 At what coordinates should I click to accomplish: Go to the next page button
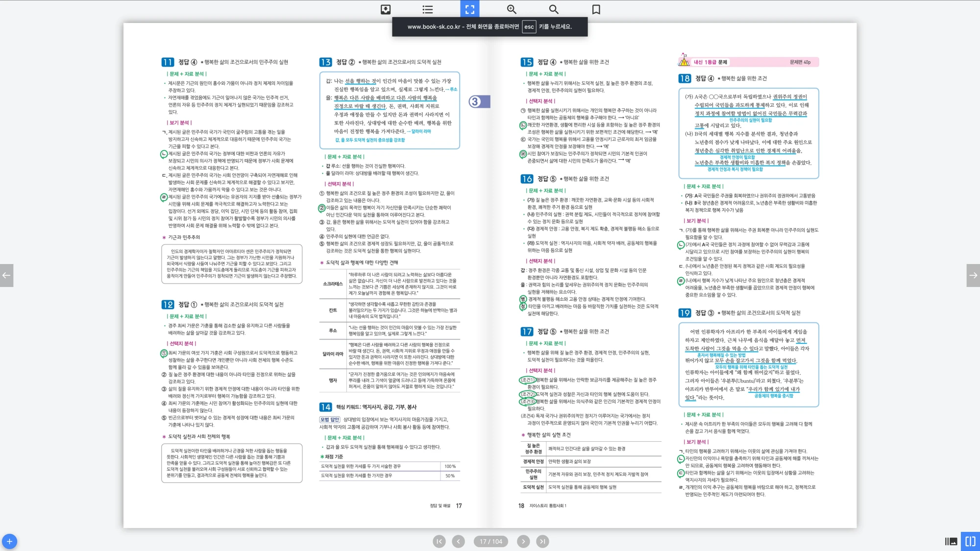tap(523, 541)
